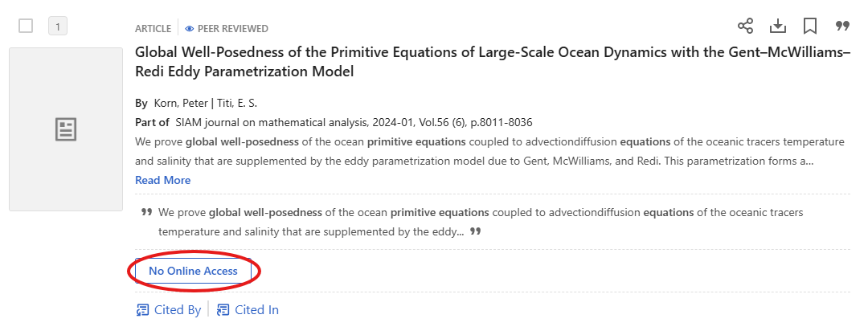Open the Cited By list

(x=169, y=310)
